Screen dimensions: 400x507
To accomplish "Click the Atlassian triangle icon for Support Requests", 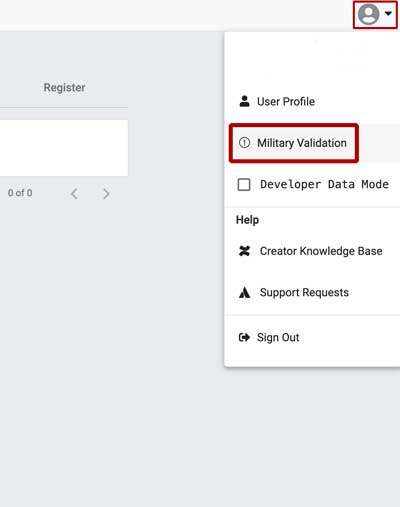I will click(x=244, y=292).
